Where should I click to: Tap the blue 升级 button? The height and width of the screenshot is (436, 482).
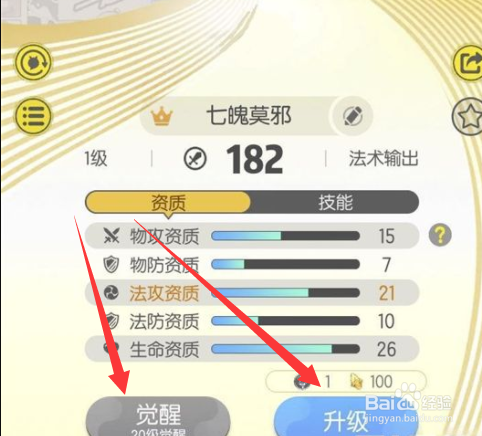[347, 417]
